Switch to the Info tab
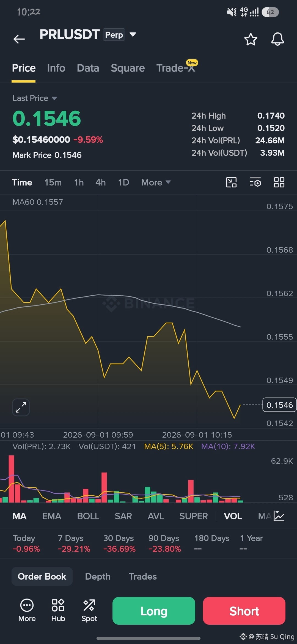The width and height of the screenshot is (297, 644). (56, 68)
